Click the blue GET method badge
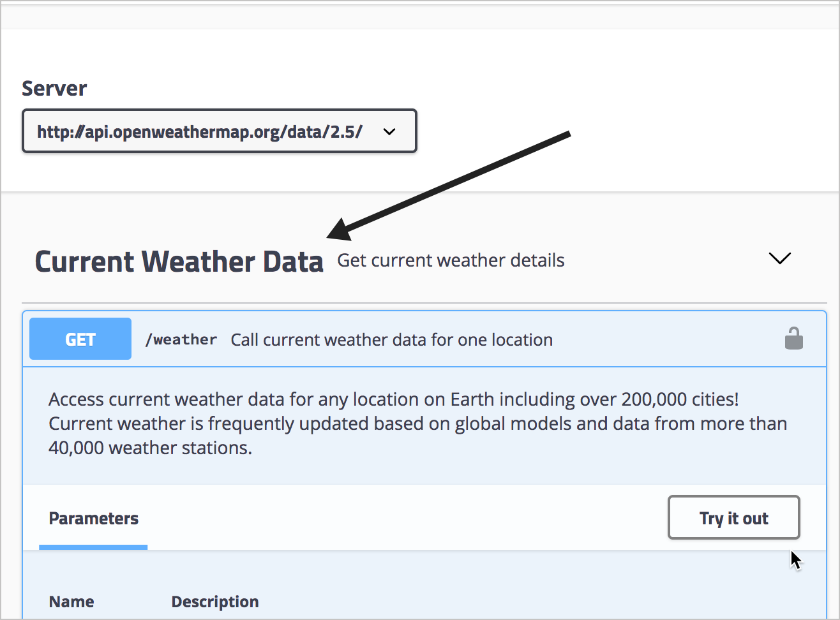The image size is (840, 620). 80,339
